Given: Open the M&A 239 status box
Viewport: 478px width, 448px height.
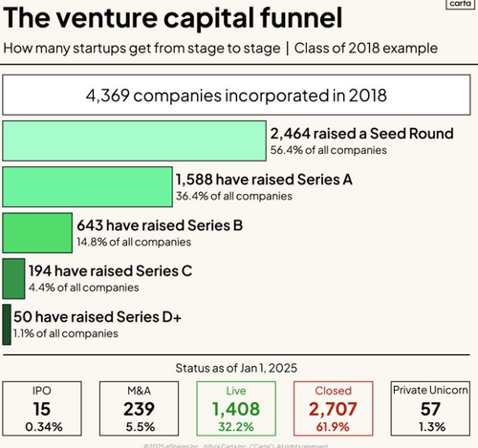Looking at the screenshot, I should (139, 409).
